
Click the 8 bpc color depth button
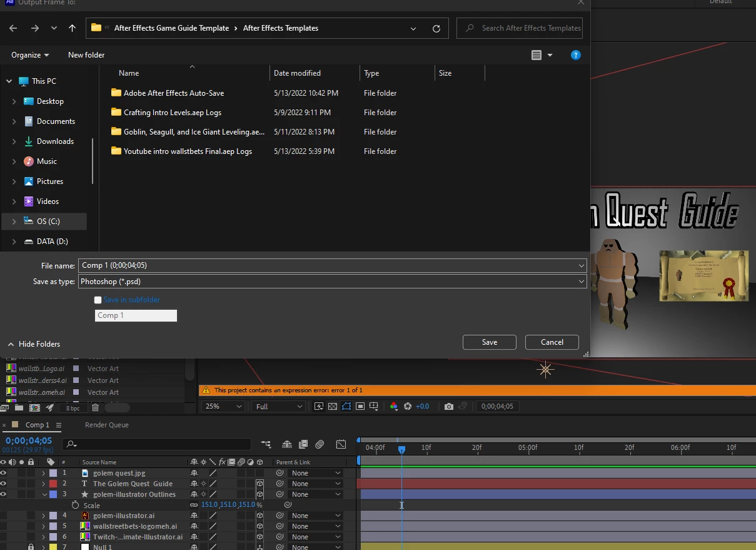73,408
